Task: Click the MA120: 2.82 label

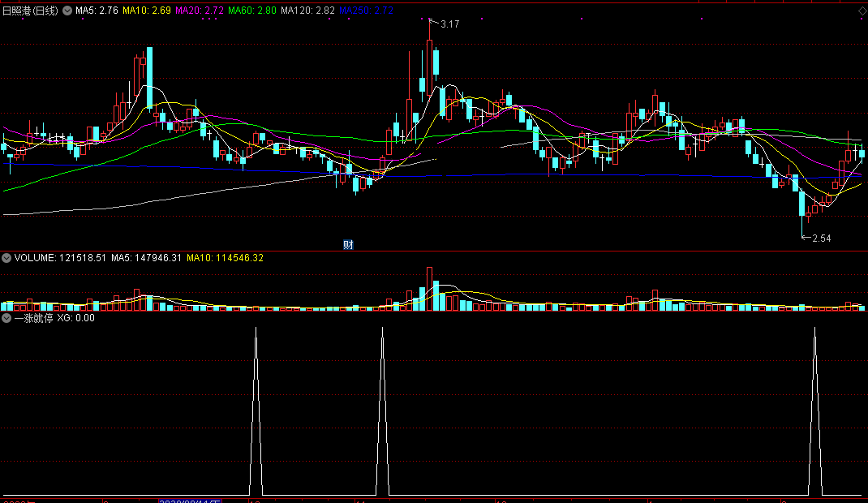Action: pos(307,11)
